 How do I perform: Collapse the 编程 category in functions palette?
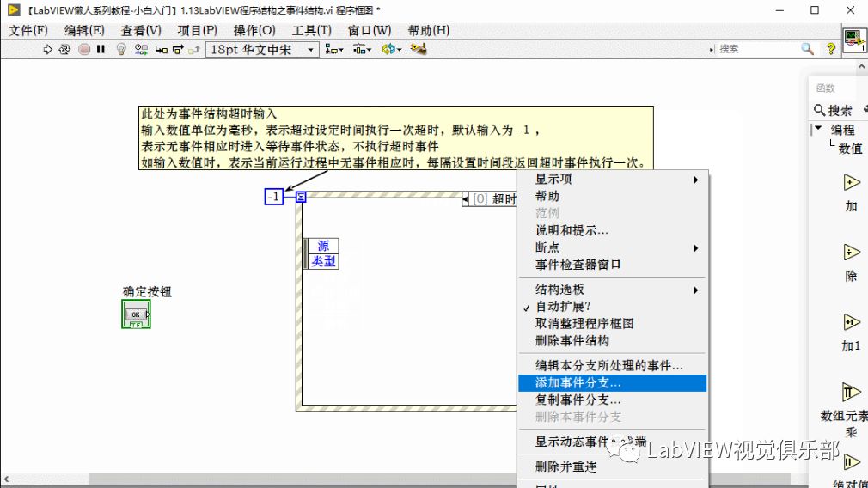[x=818, y=128]
